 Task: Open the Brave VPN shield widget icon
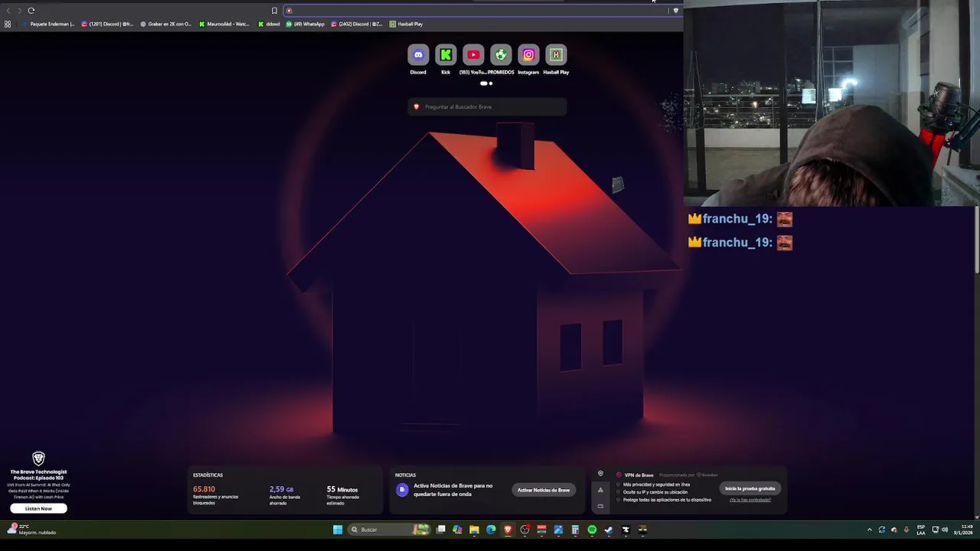pos(600,474)
